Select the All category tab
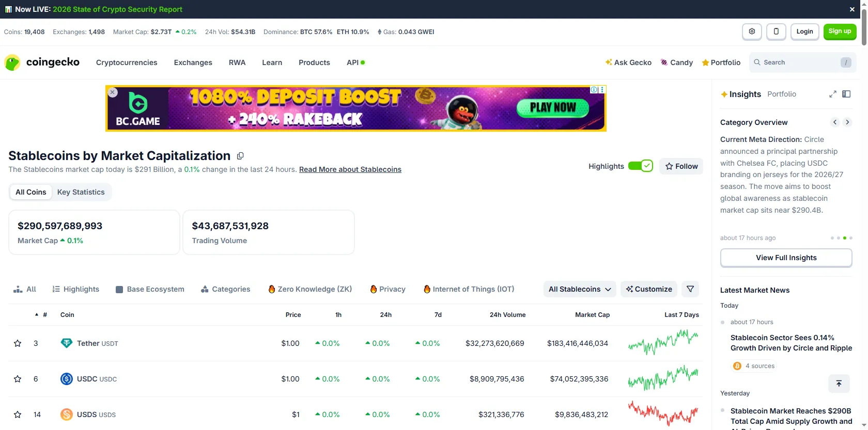Image resolution: width=868 pixels, height=430 pixels. [x=25, y=289]
